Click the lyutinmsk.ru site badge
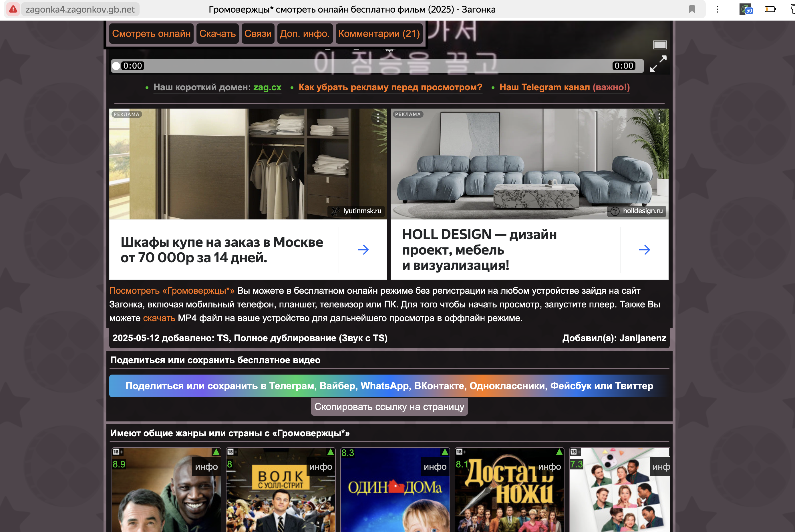Image resolution: width=795 pixels, height=532 pixels. click(x=357, y=211)
